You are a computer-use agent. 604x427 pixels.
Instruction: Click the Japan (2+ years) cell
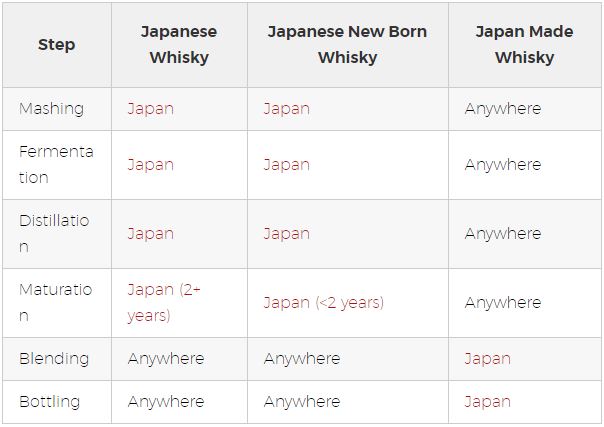click(x=164, y=303)
